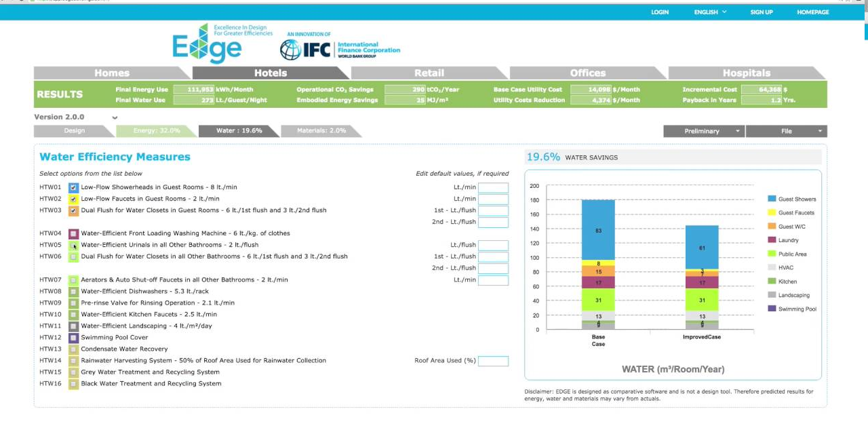Viewport: 868px width, 426px height.
Task: Click the Swimming Pool legend icon
Action: 772,309
